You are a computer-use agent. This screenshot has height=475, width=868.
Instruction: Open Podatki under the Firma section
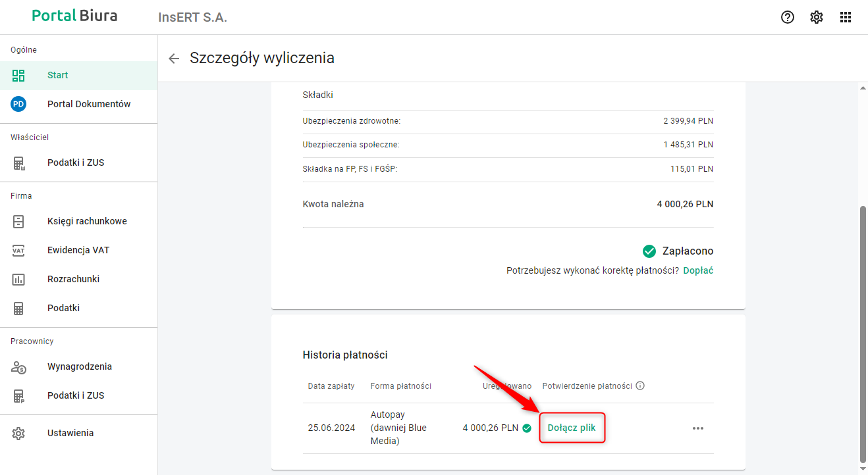click(63, 308)
